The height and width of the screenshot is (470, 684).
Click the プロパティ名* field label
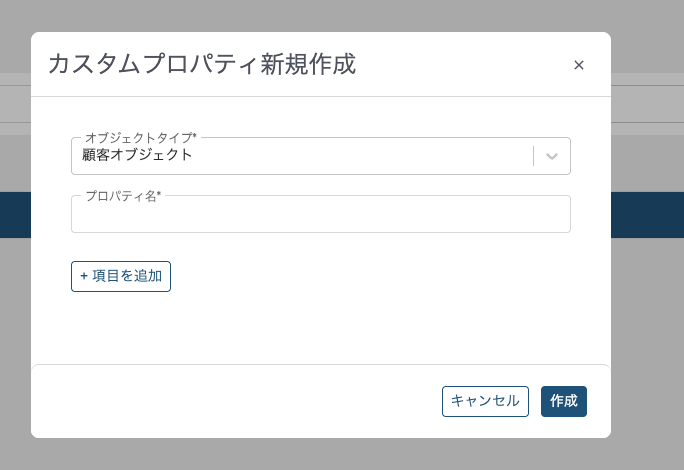pyautogui.click(x=123, y=196)
